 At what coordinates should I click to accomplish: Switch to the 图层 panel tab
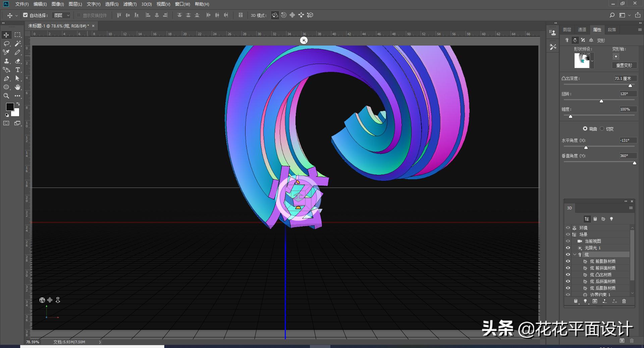pyautogui.click(x=567, y=30)
